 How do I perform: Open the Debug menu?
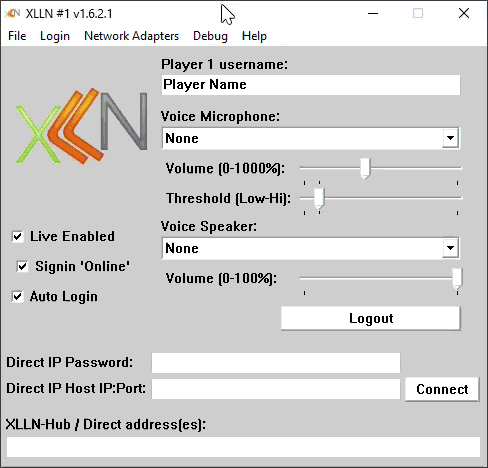(x=210, y=36)
